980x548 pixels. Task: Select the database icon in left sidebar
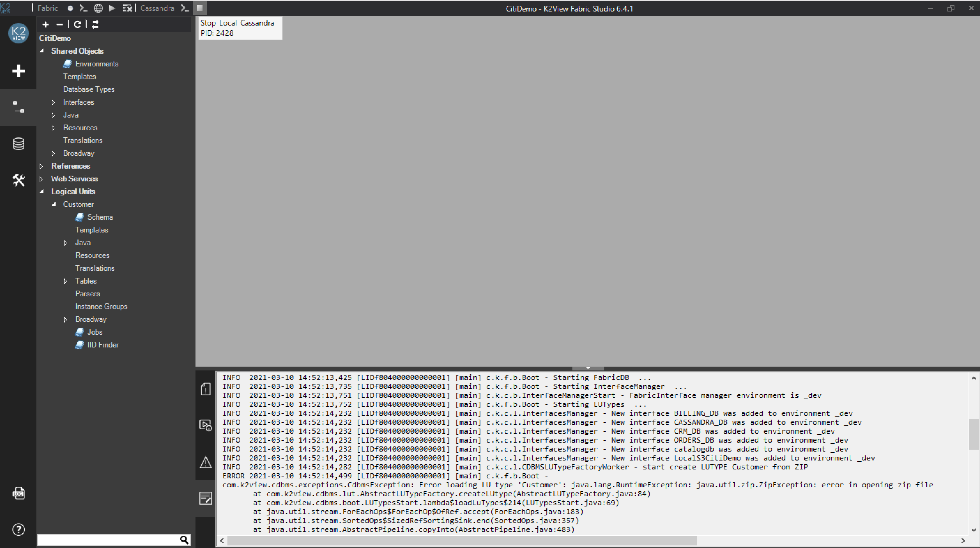coord(18,143)
